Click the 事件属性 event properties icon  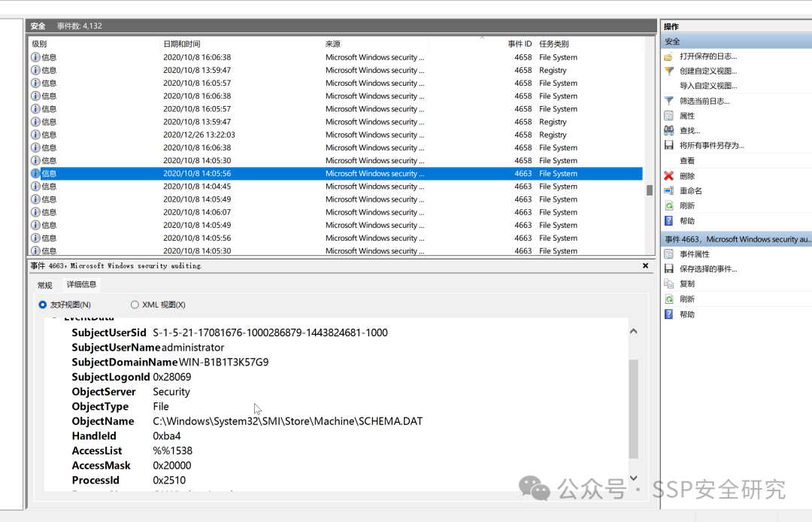(x=668, y=253)
